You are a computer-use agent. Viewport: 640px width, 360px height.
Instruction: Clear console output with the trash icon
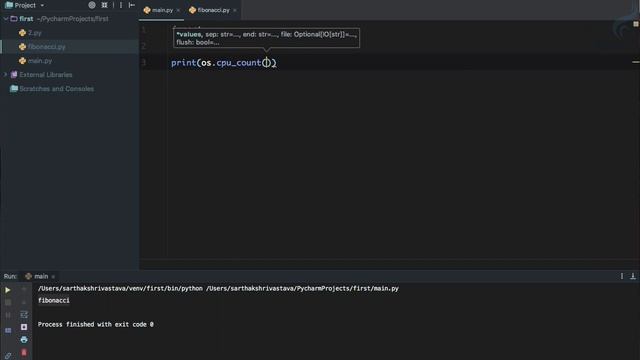pos(24,352)
